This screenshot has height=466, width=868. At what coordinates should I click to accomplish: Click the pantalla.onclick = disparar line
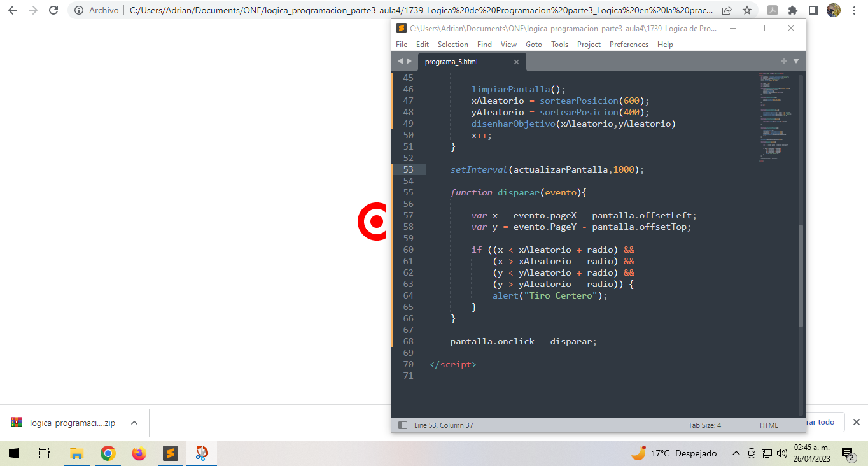click(x=524, y=341)
